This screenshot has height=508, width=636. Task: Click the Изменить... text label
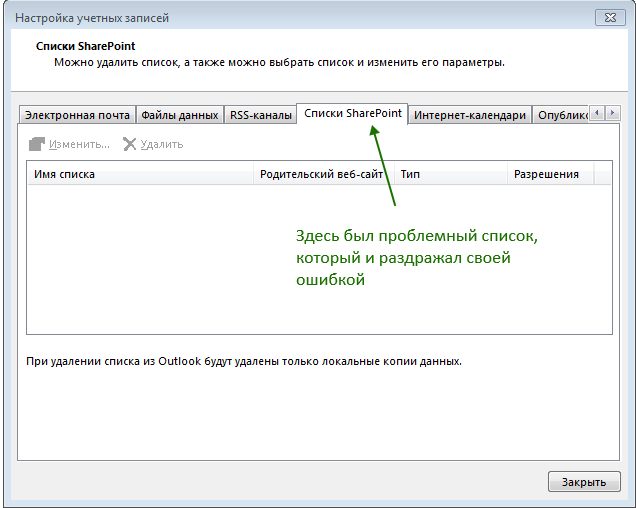click(79, 144)
